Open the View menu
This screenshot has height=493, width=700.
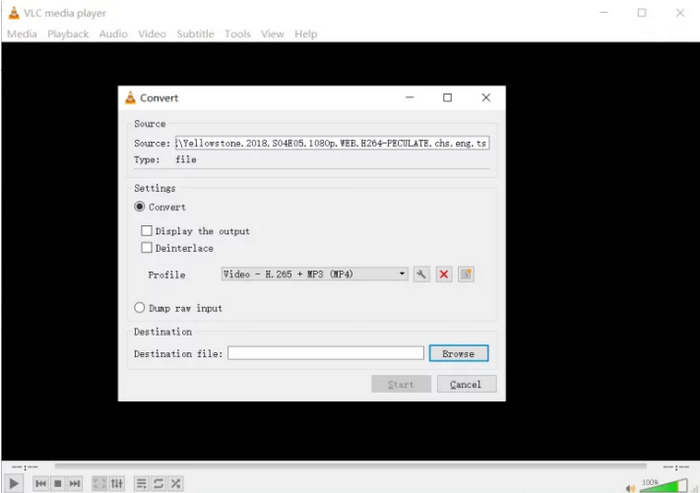click(x=272, y=34)
